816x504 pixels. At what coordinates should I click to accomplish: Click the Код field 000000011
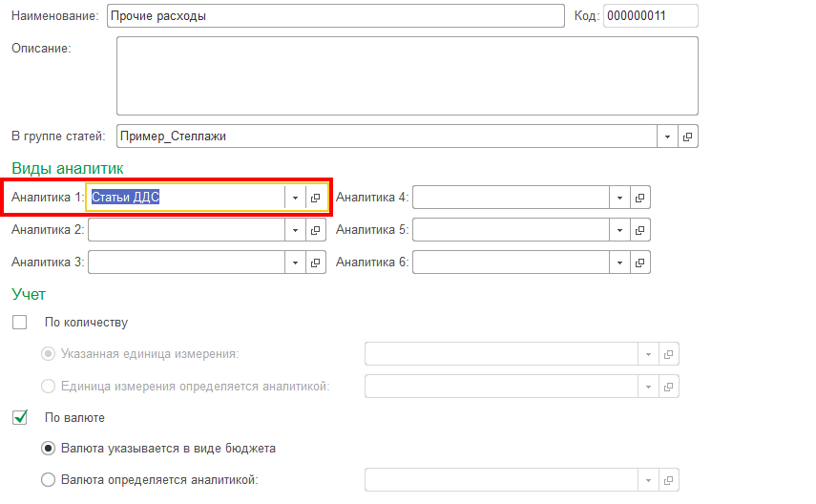click(650, 16)
